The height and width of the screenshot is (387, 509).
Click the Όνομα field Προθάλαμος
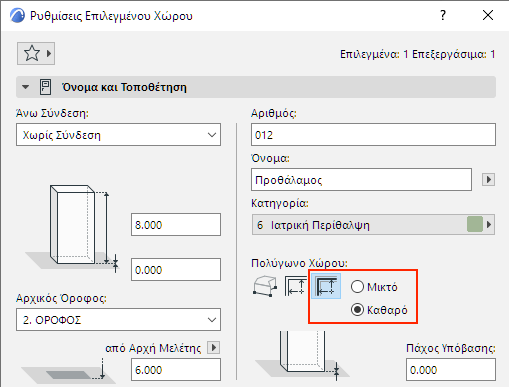[361, 180]
